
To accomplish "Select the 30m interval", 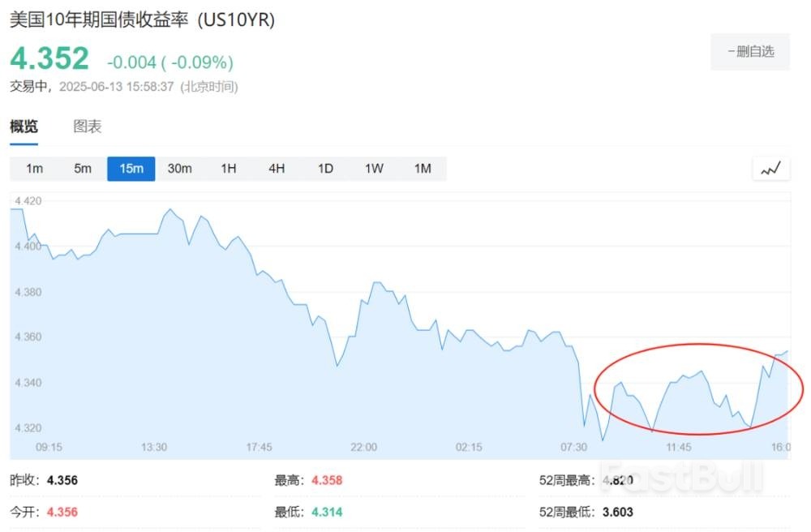I will pos(178,168).
